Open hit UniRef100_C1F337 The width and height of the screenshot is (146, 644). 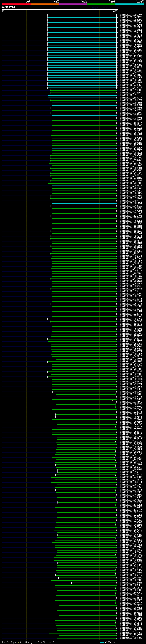131,371
